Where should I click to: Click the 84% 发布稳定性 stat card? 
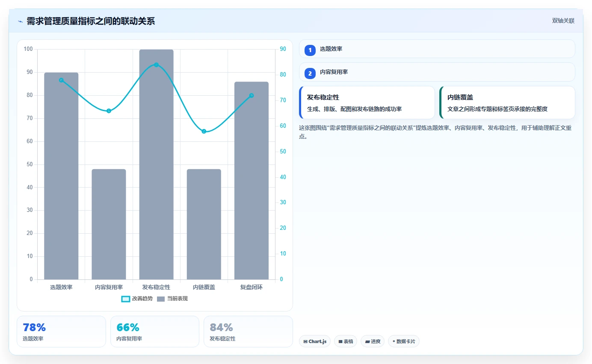click(248, 332)
